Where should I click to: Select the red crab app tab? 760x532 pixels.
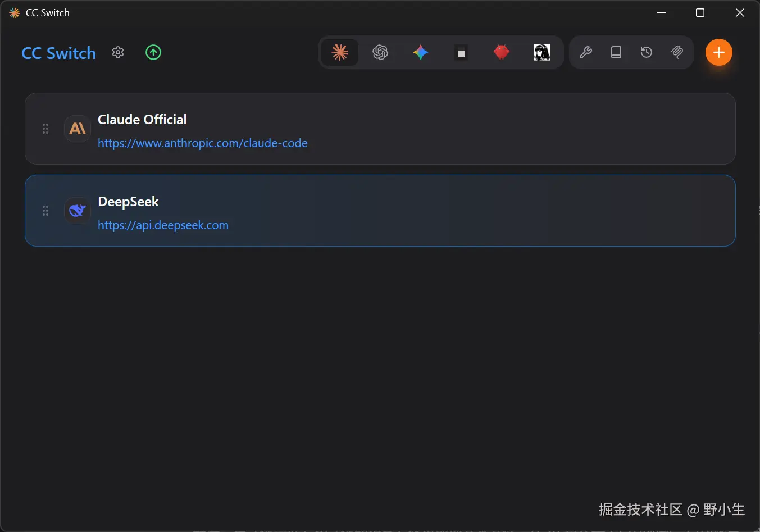(502, 52)
